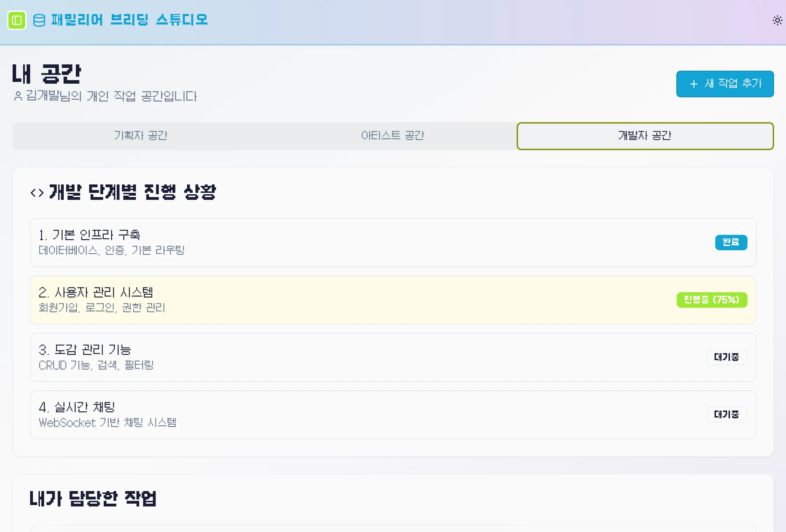Click the 패밀리어 브리딩 스튜디오 title
Screen dimensions: 786x532
click(x=130, y=20)
